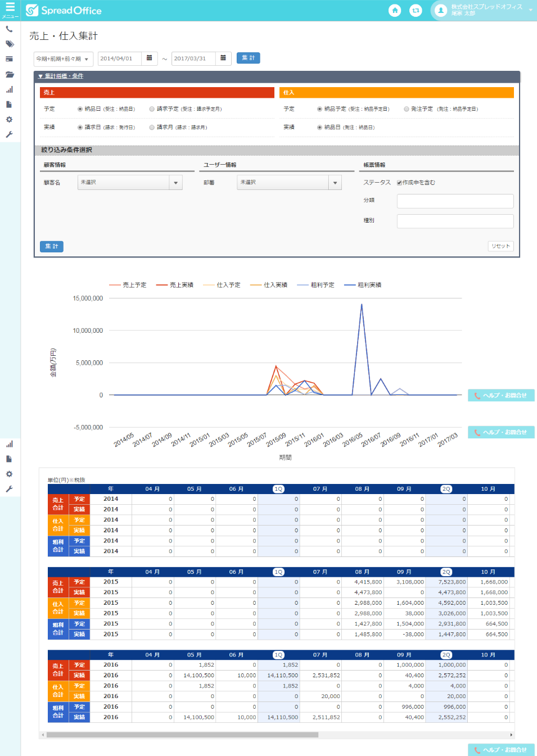Expand the 部署 dropdown

335,183
